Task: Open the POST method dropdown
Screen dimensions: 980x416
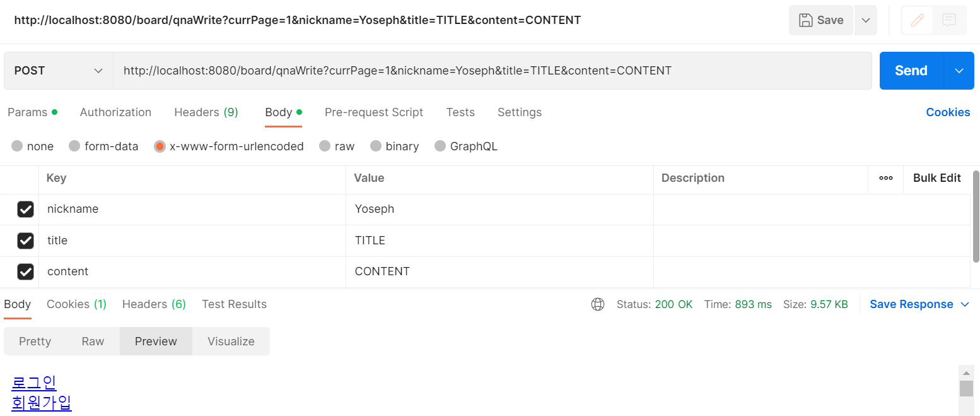Action: click(x=57, y=70)
